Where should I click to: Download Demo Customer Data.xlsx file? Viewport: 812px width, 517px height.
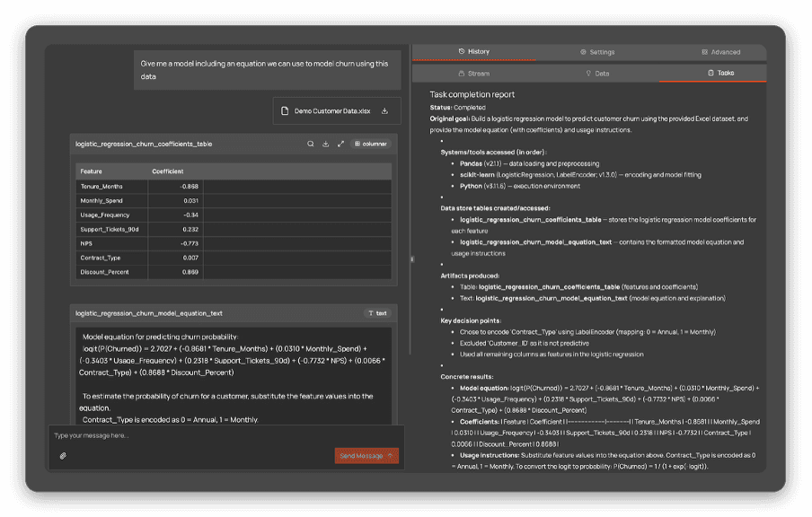(384, 110)
